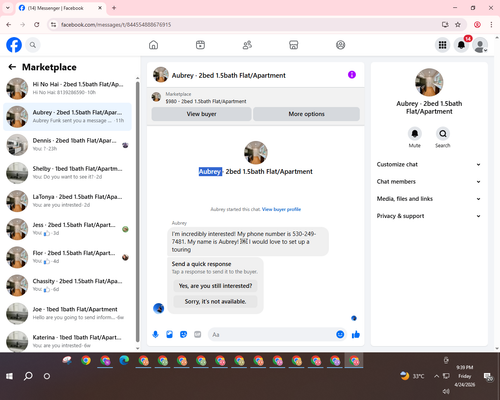Open the Shelby 1bed 1bath conversation
This screenshot has width=500, height=400.
(x=67, y=173)
